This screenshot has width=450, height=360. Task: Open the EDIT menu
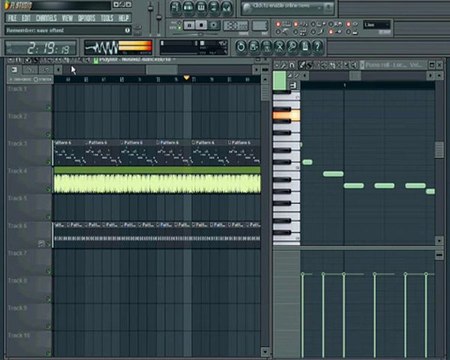(26, 18)
